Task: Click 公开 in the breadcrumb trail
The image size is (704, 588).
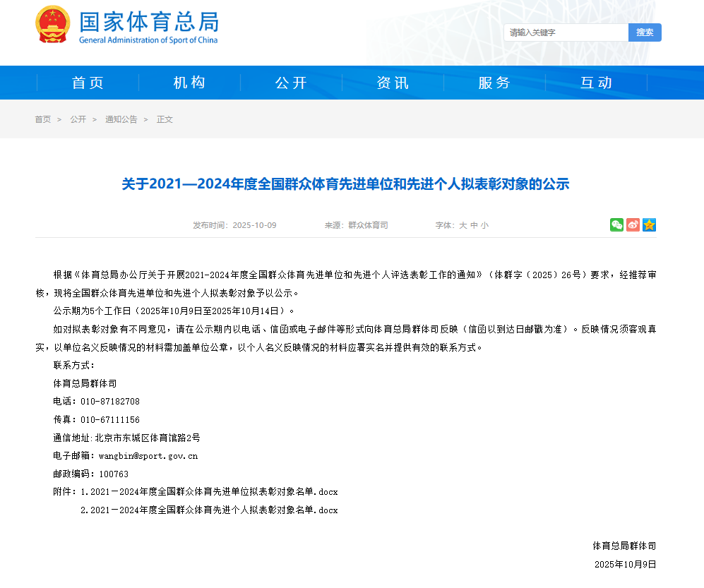Action: pyautogui.click(x=78, y=119)
